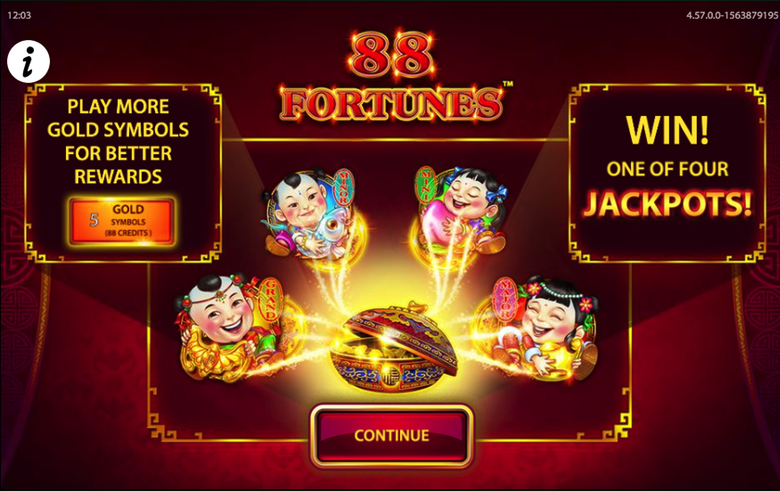The width and height of the screenshot is (780, 491).
Task: Click the version number text top-right
Action: tap(732, 15)
